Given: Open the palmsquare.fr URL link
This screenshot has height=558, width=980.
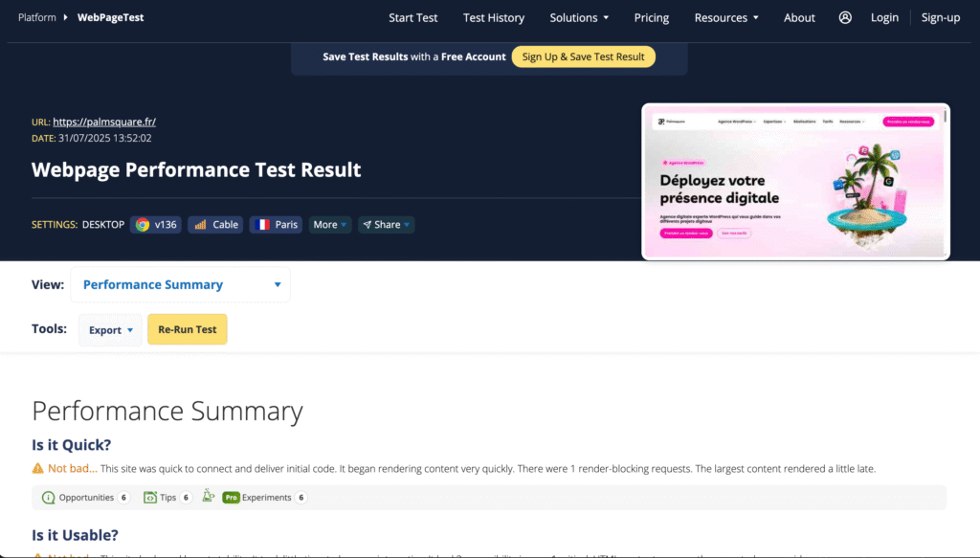Looking at the screenshot, I should pyautogui.click(x=104, y=122).
